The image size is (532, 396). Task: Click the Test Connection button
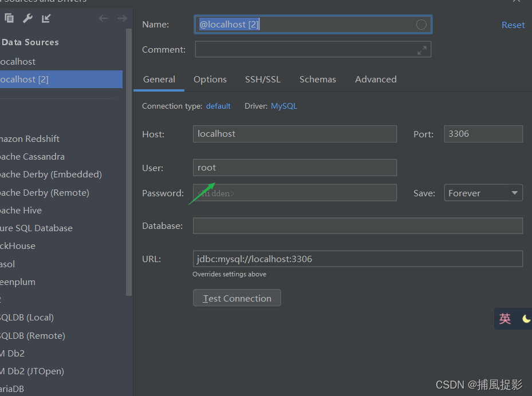click(x=237, y=298)
